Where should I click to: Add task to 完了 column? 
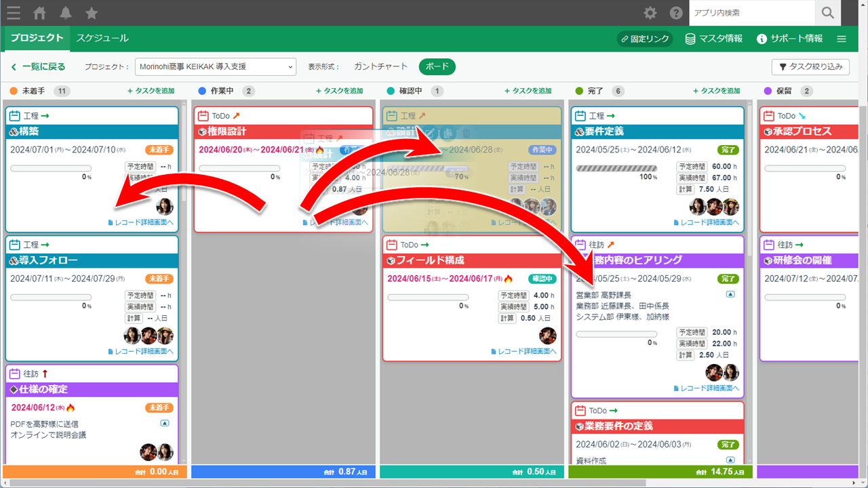point(716,91)
